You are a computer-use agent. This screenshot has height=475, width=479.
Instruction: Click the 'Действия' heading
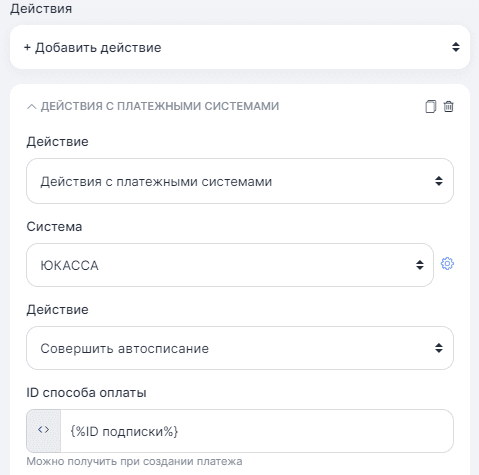coord(41,9)
